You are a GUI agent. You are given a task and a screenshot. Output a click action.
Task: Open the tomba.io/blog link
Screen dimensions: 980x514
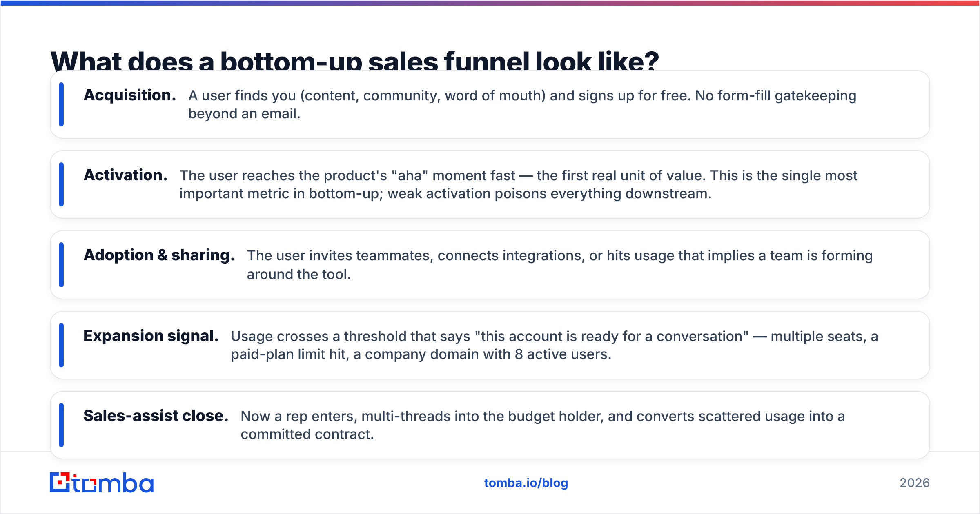[526, 483]
